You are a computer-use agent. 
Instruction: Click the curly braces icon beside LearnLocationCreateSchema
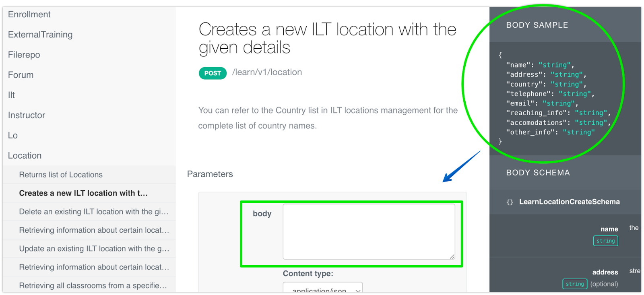[x=510, y=202]
